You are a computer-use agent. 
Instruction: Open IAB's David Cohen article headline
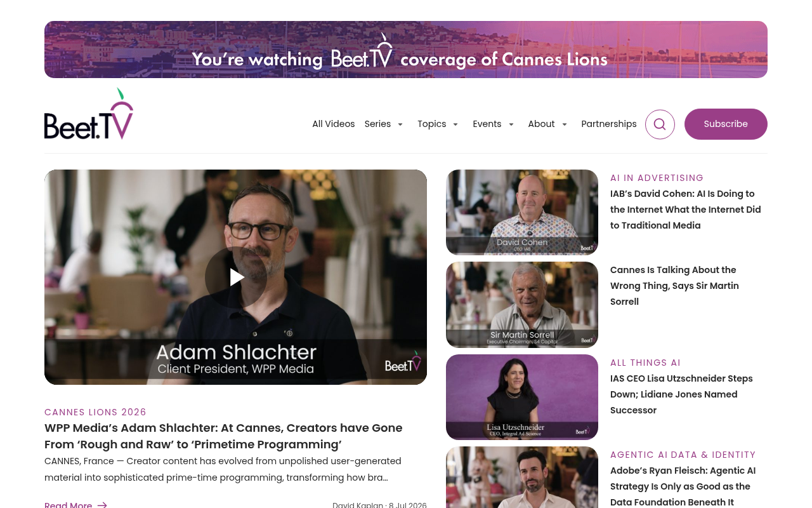click(x=686, y=210)
